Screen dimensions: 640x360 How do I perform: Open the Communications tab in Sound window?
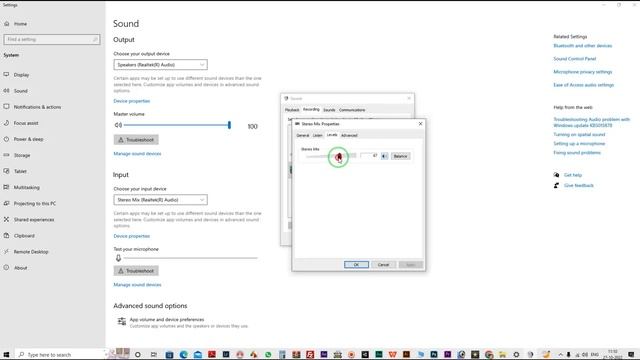tap(352, 110)
